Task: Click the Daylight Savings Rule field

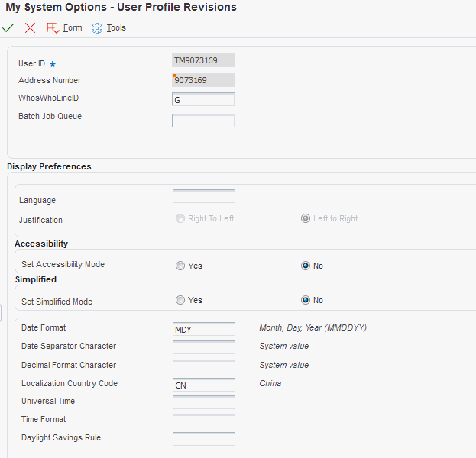Action: coord(204,439)
